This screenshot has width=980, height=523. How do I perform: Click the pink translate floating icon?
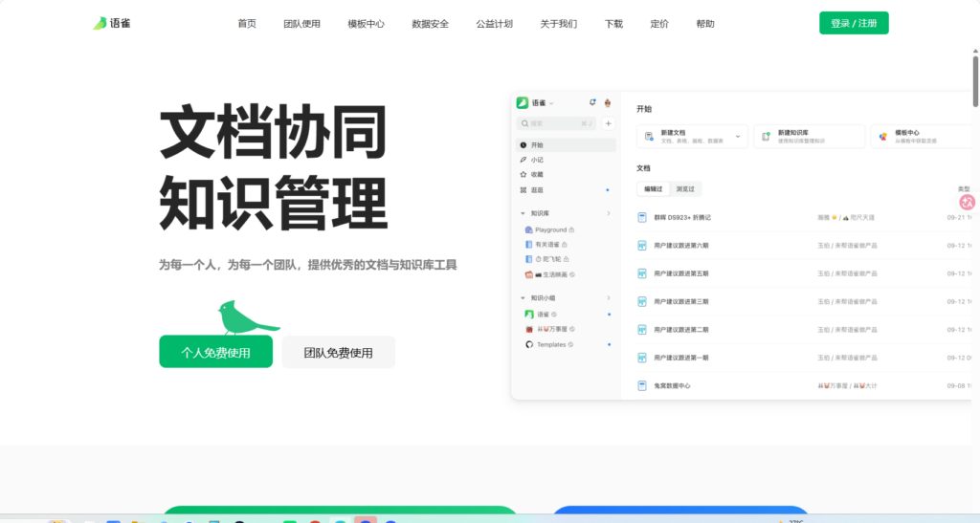pyautogui.click(x=967, y=202)
